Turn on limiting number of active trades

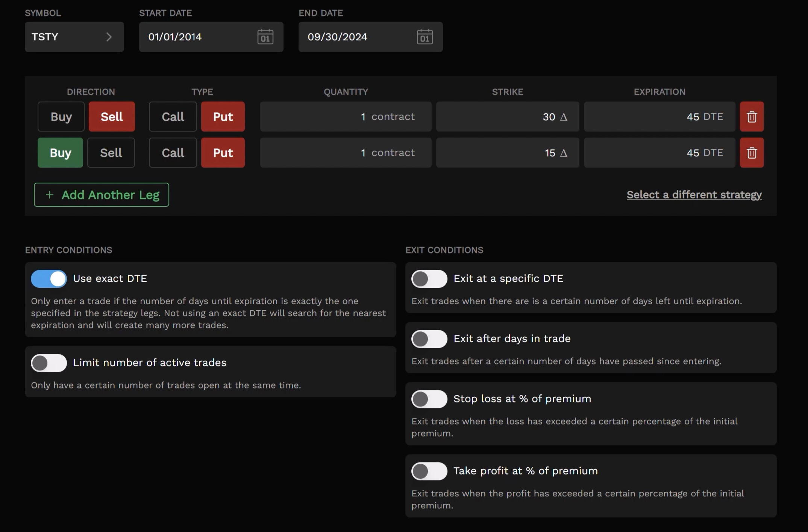point(49,363)
